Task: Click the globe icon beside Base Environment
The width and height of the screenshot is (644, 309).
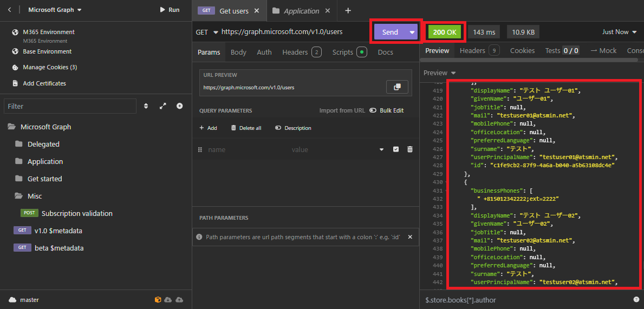Action: pyautogui.click(x=15, y=51)
